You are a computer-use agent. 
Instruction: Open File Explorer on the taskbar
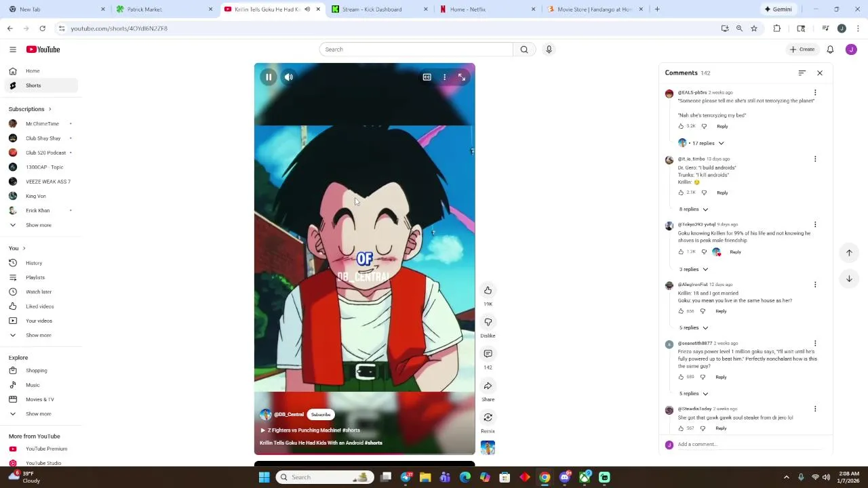pos(425,477)
